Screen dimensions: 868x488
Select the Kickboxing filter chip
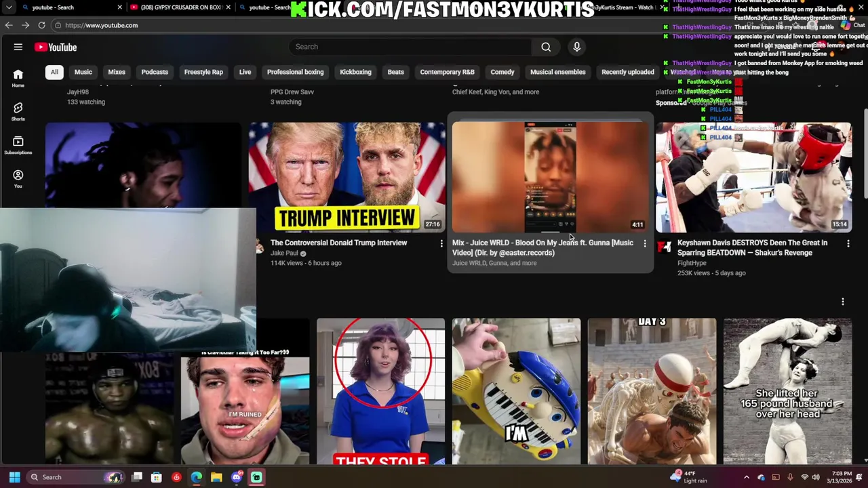[x=355, y=72]
